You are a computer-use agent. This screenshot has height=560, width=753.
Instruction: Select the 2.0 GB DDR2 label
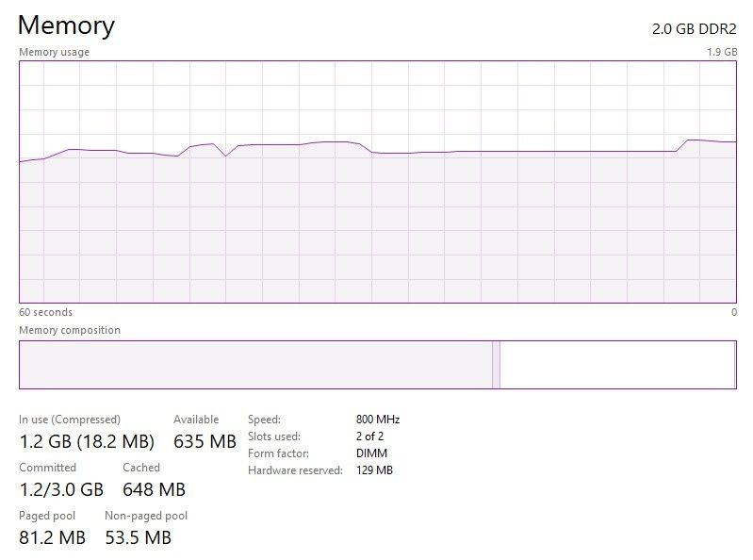(695, 29)
